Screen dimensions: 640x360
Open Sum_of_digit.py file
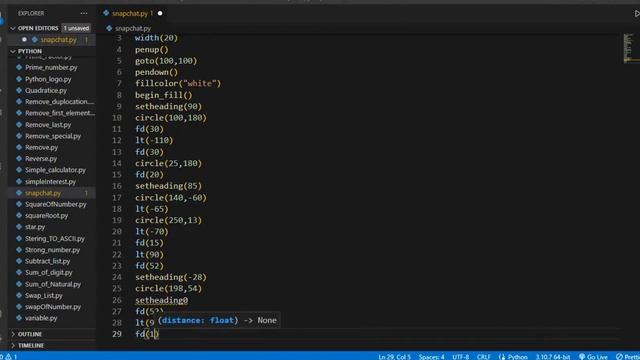click(x=48, y=272)
